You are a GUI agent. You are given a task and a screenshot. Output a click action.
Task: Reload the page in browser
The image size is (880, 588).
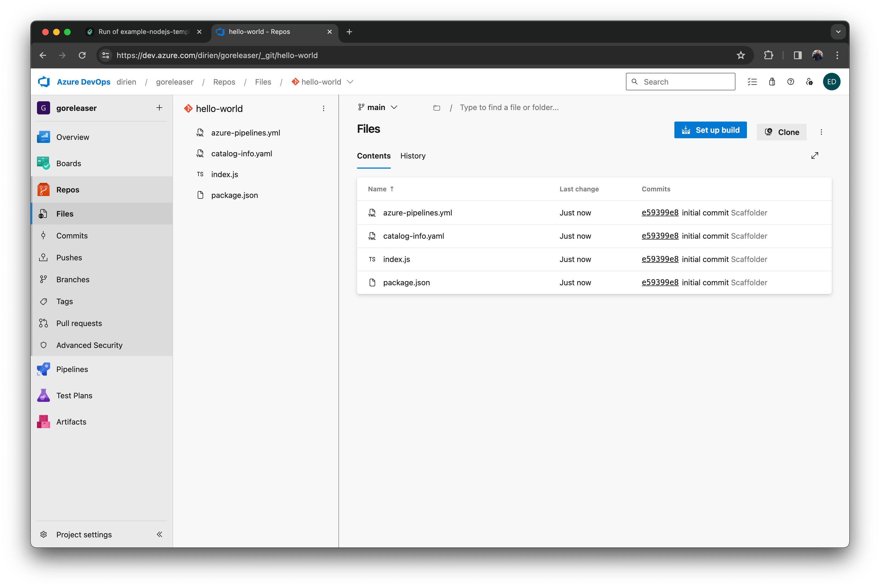pos(82,56)
